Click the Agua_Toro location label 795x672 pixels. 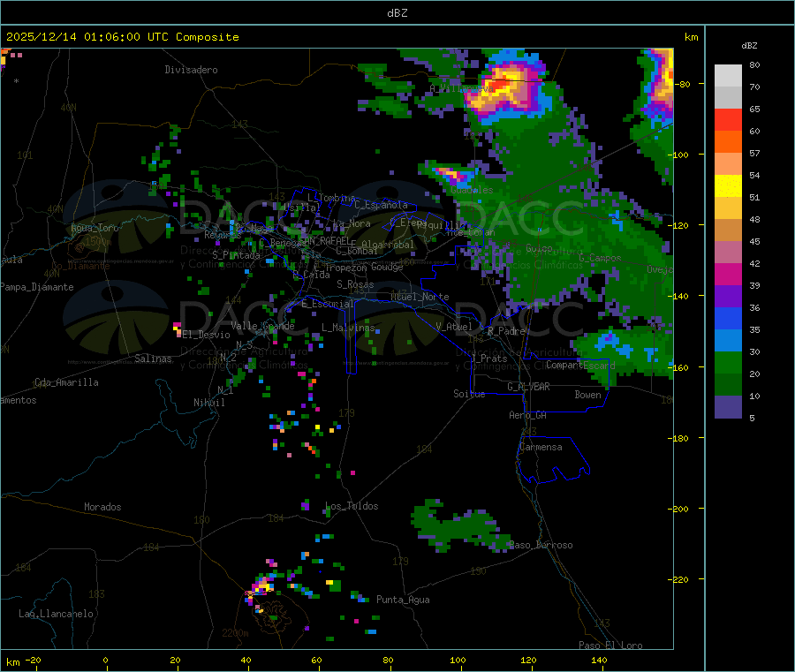click(x=95, y=228)
